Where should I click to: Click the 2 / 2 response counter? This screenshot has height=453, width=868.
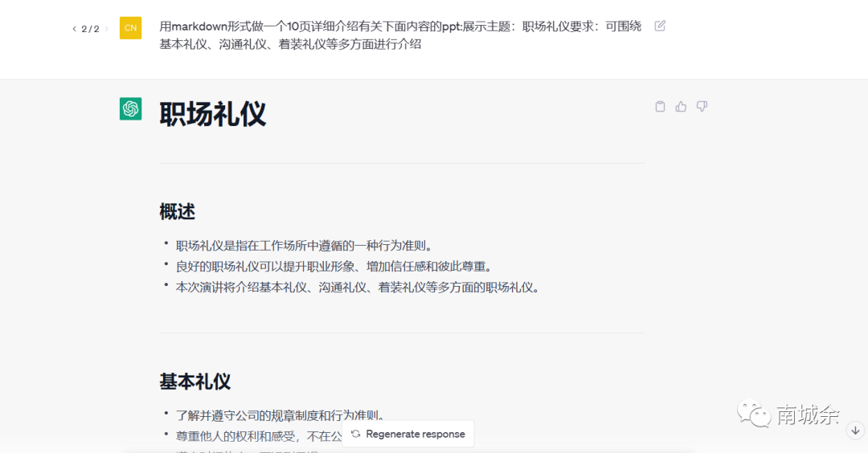tap(90, 29)
